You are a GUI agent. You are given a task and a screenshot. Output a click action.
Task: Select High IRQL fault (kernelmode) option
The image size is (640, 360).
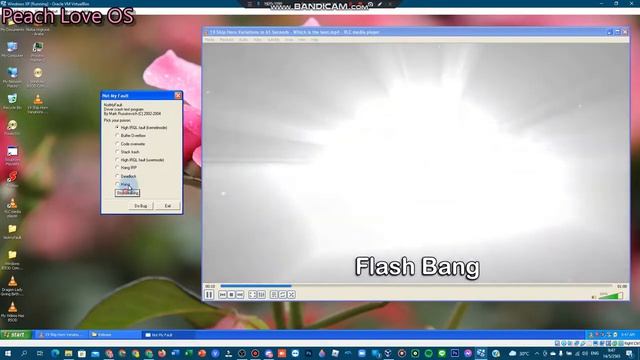point(141,128)
